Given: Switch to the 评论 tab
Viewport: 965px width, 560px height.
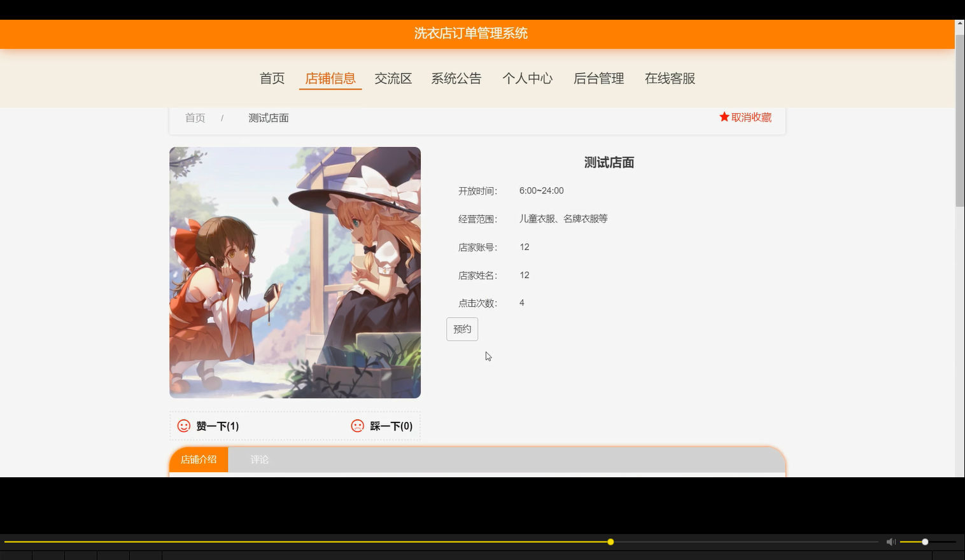Looking at the screenshot, I should 259,459.
